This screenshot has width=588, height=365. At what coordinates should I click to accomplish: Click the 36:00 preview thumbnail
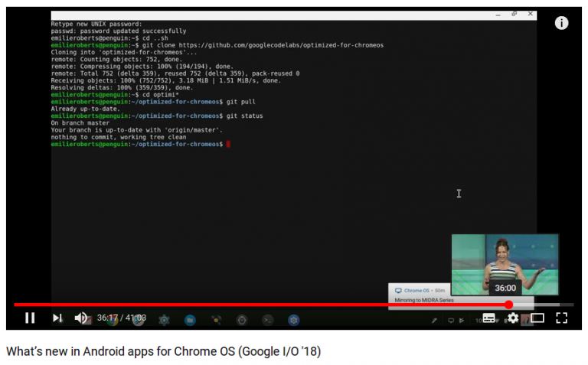505,265
